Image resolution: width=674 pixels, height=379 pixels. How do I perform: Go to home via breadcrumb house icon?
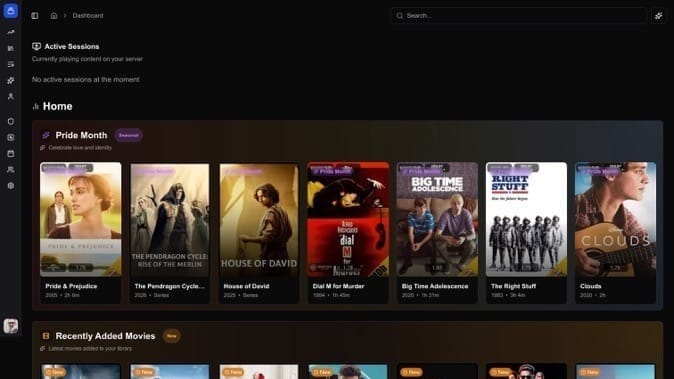(x=54, y=16)
